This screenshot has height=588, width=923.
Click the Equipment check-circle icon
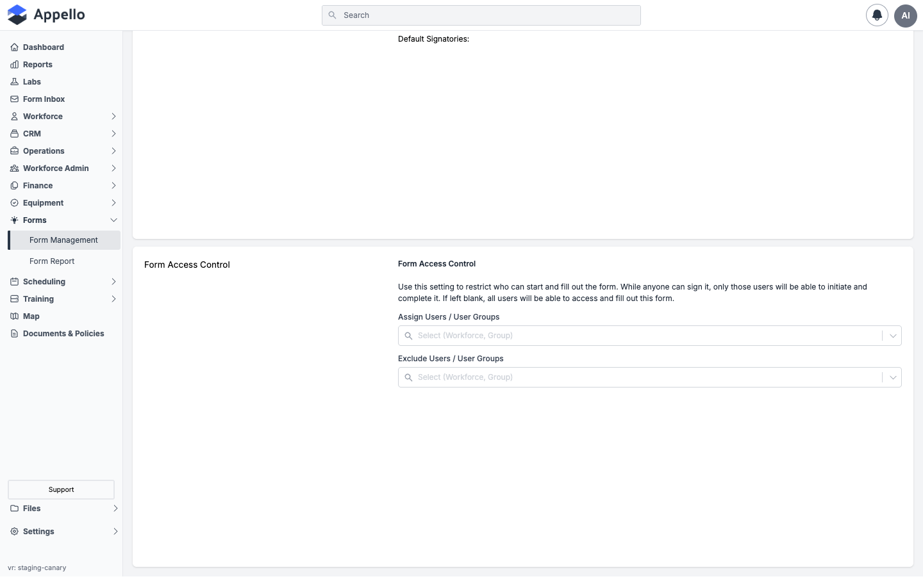(x=14, y=203)
